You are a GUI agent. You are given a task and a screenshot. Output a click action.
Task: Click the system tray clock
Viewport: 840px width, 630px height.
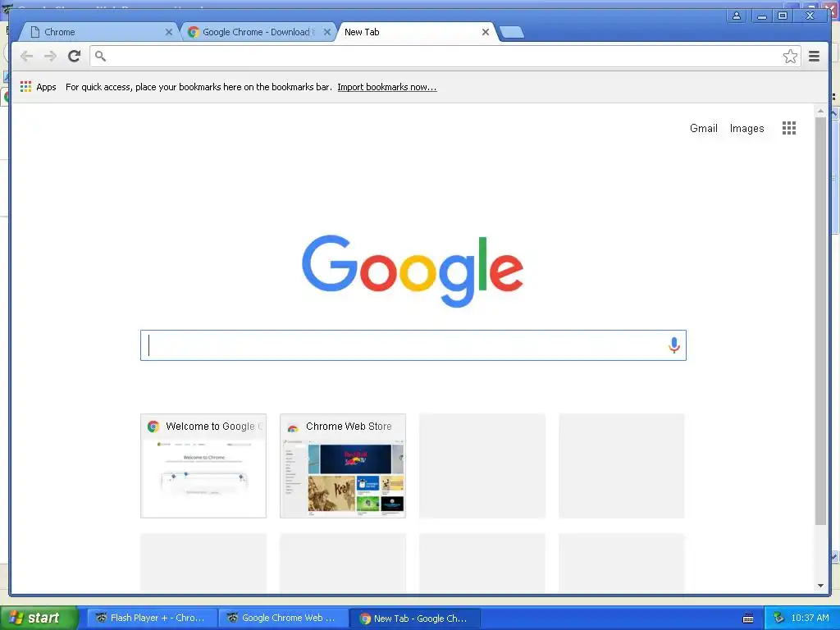(x=810, y=618)
